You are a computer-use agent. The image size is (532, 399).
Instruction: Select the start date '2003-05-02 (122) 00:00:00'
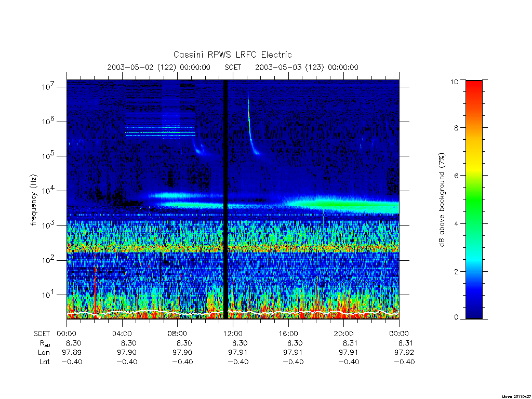click(159, 67)
